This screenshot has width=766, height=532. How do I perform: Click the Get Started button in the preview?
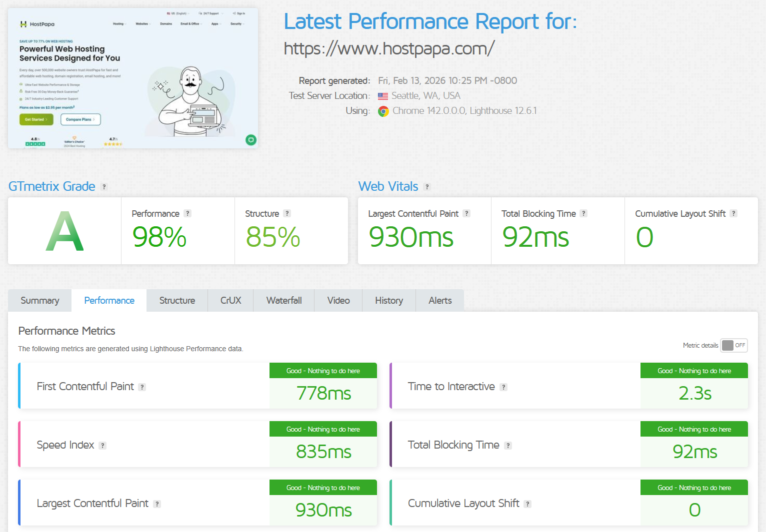point(36,119)
